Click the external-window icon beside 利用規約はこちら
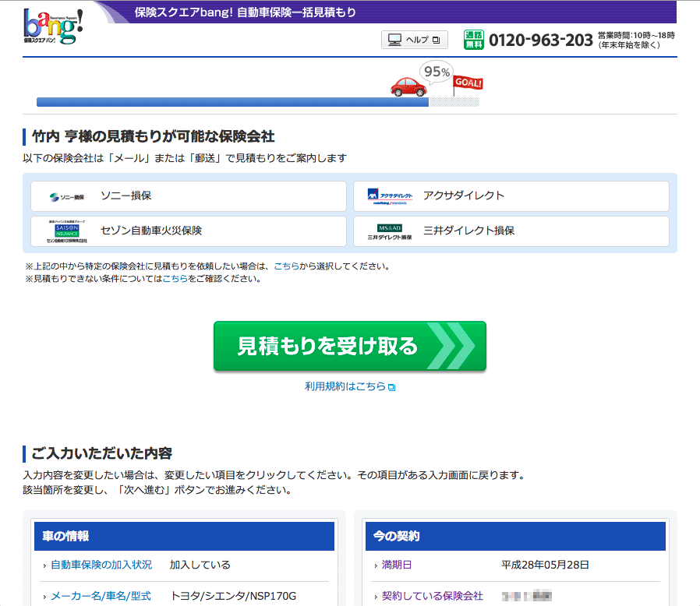Viewport: 700px width, 606px height. 391,387
